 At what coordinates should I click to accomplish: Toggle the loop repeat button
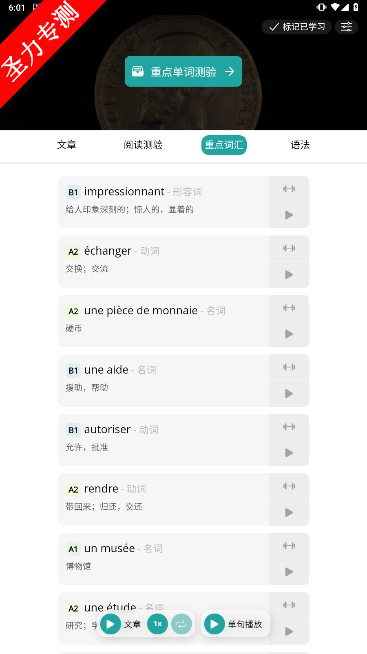pyautogui.click(x=181, y=624)
